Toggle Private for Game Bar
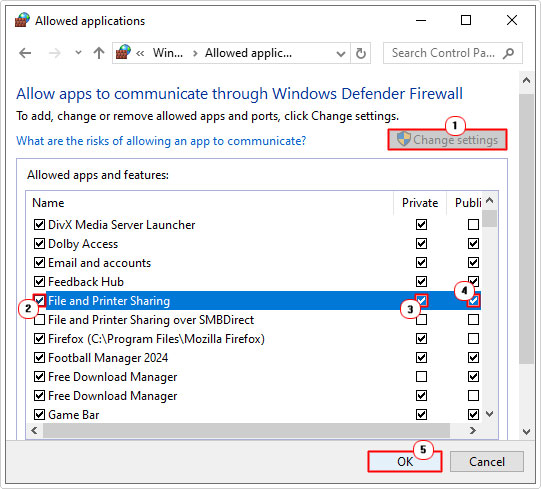541x489 pixels. (421, 414)
